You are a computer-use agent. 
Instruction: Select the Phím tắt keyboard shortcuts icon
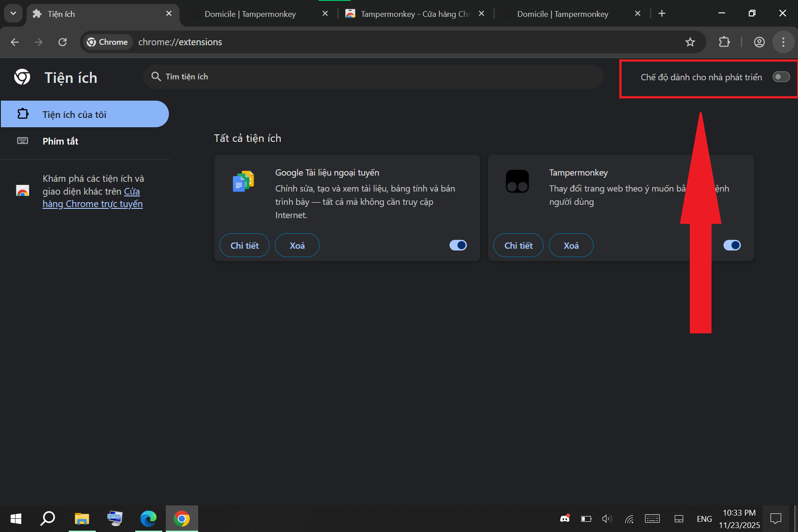22,141
